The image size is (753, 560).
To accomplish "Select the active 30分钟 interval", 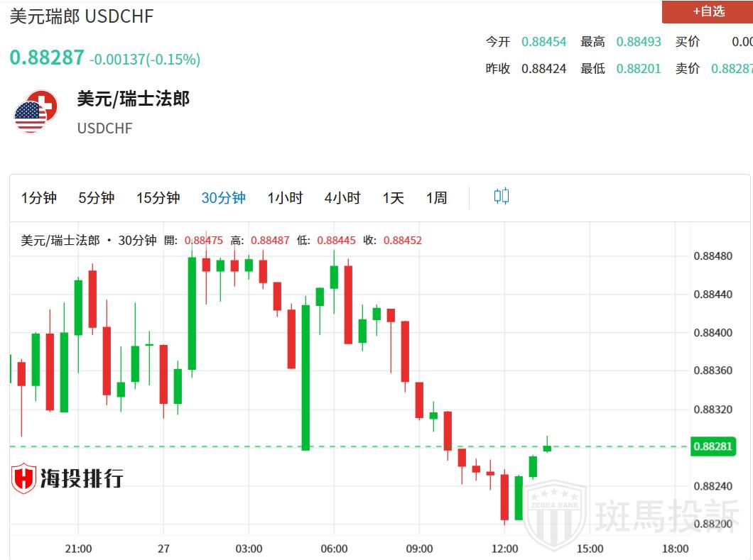I will (223, 198).
